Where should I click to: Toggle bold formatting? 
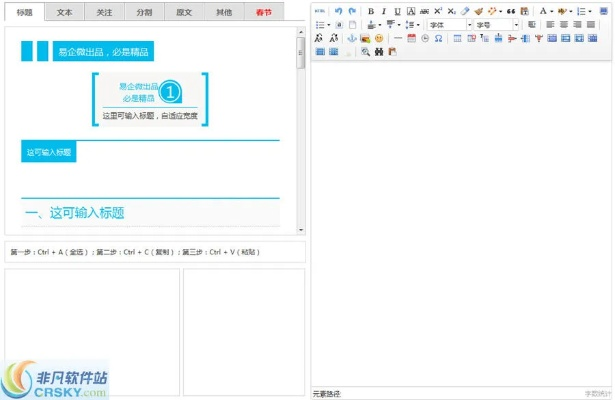(370, 11)
